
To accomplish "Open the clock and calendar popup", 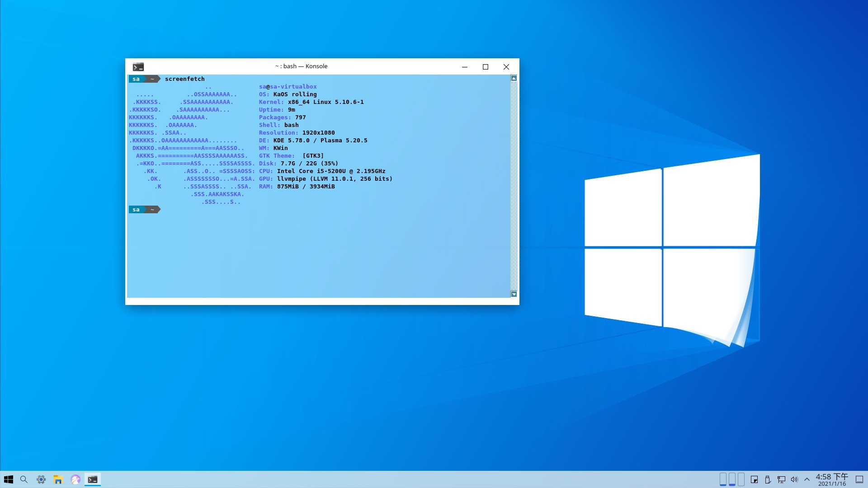I will [x=832, y=479].
